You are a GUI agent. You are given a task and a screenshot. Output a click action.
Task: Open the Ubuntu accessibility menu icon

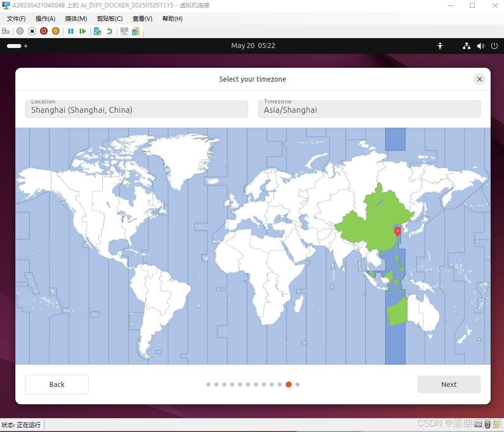[x=440, y=46]
